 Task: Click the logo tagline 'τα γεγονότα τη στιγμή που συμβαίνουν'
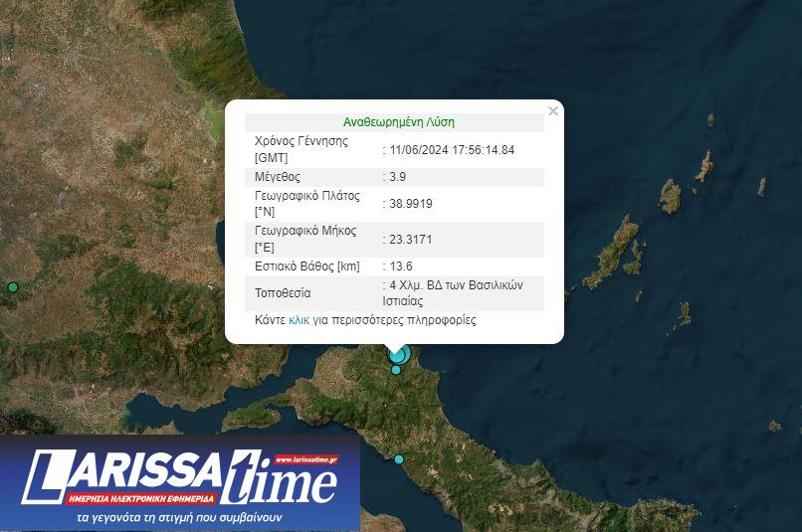pyautogui.click(x=179, y=518)
